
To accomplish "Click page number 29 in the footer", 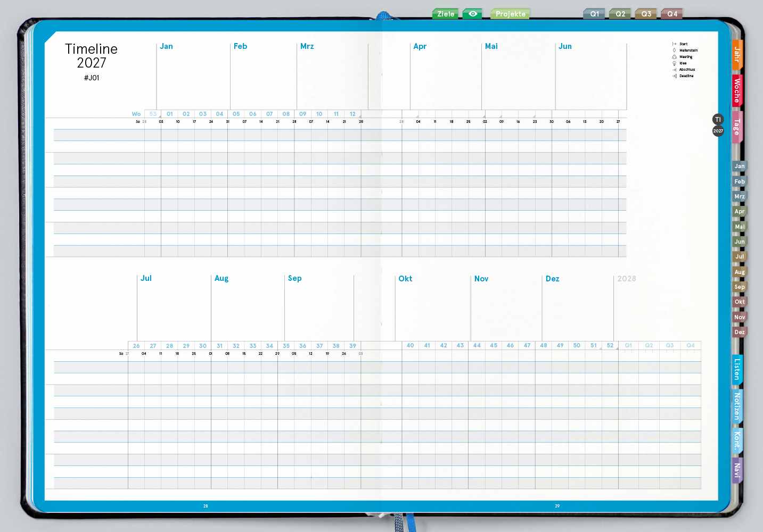I will [557, 506].
